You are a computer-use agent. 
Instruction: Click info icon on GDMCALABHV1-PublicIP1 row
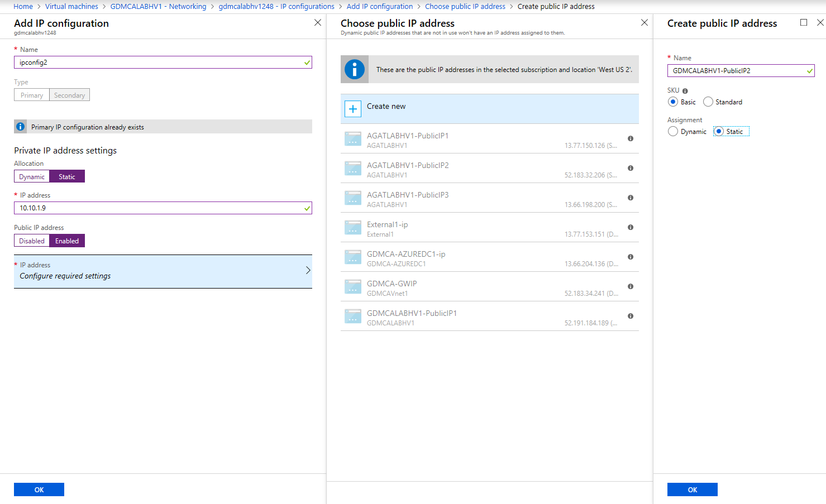pyautogui.click(x=631, y=316)
